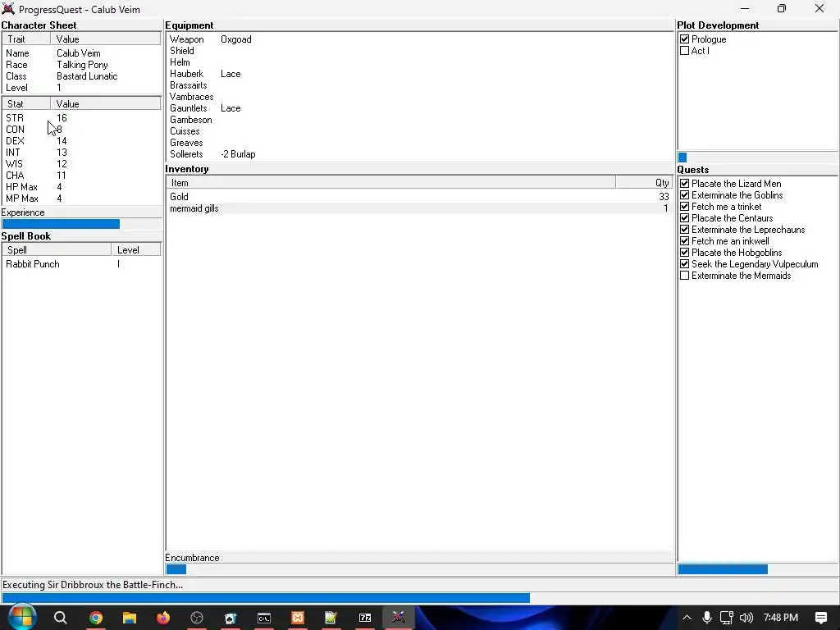Toggle Fetch me a trinket checkbox

click(x=684, y=207)
